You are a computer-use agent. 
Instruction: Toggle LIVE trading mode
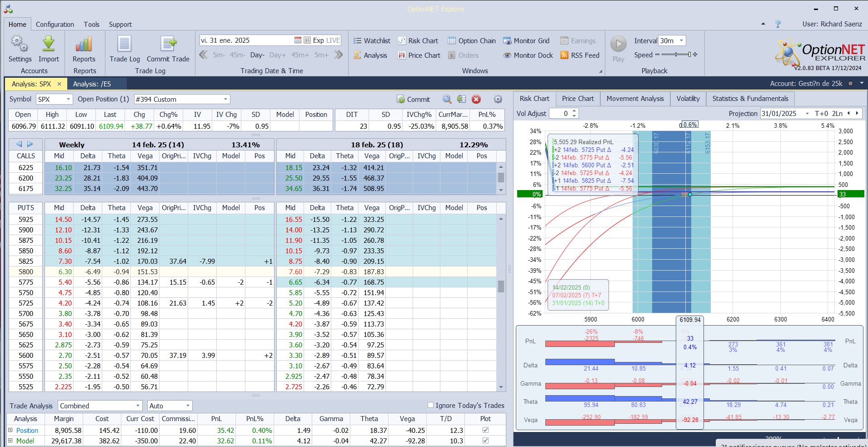tap(333, 40)
